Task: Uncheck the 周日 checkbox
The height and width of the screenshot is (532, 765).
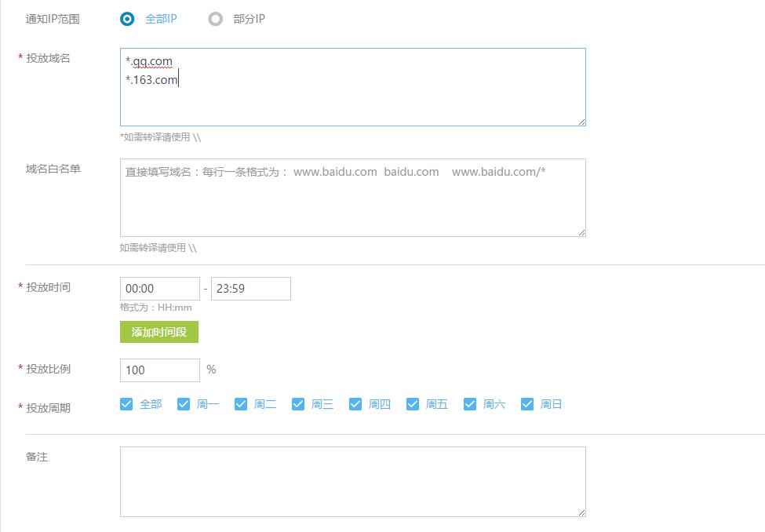Action: click(527, 404)
